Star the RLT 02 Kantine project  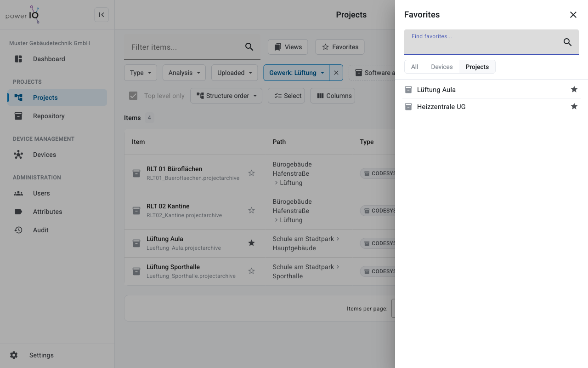point(251,210)
